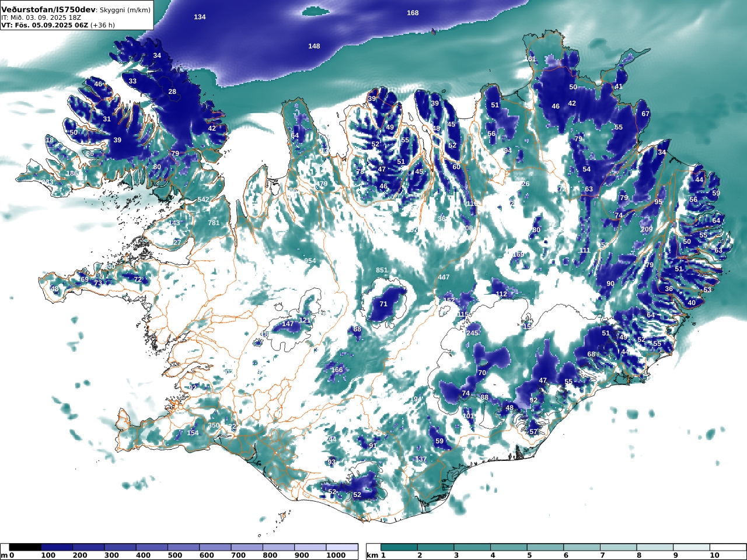Click the 161 visibility value in the northeast
This screenshot has width=747, height=560.
click(x=530, y=59)
